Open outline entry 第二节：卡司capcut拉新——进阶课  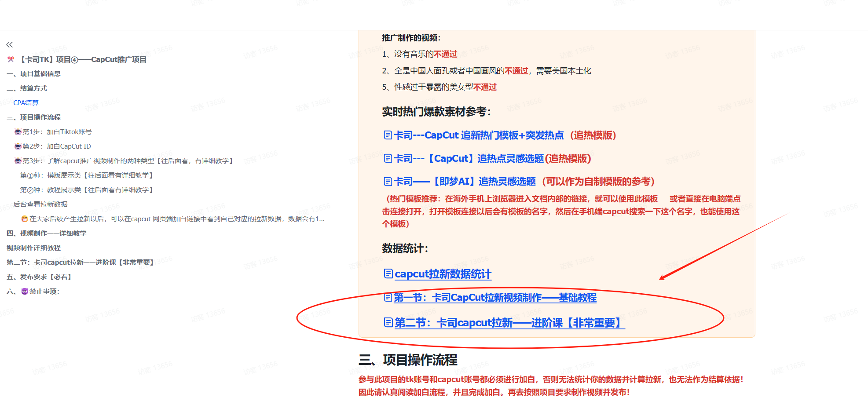81,262
